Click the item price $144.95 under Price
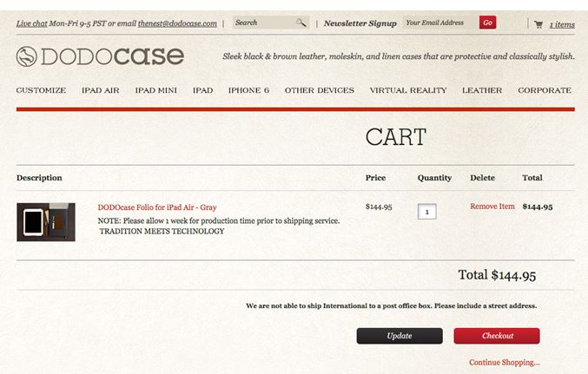Image resolution: width=588 pixels, height=374 pixels. pos(379,207)
